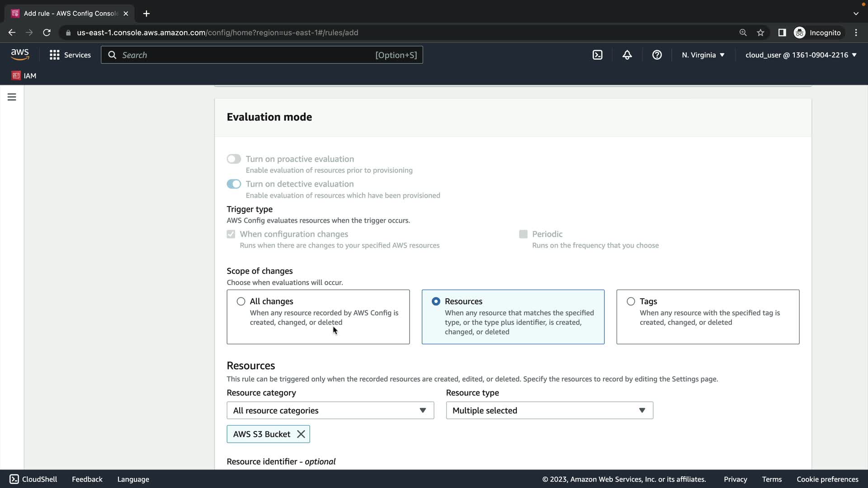Bookmark this page with star icon
The image size is (868, 488).
[x=760, y=33]
